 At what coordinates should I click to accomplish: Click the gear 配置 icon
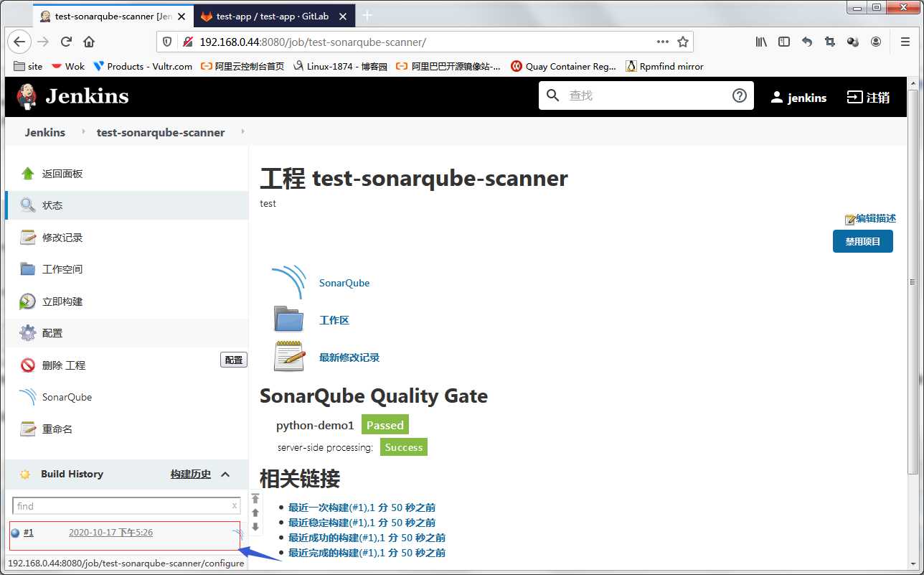(x=27, y=333)
